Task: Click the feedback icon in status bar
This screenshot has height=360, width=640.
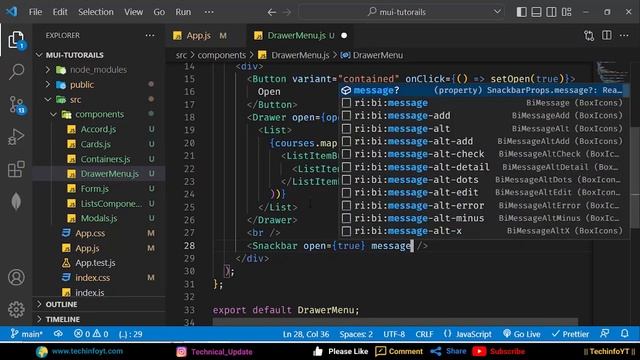Action: click(x=605, y=334)
